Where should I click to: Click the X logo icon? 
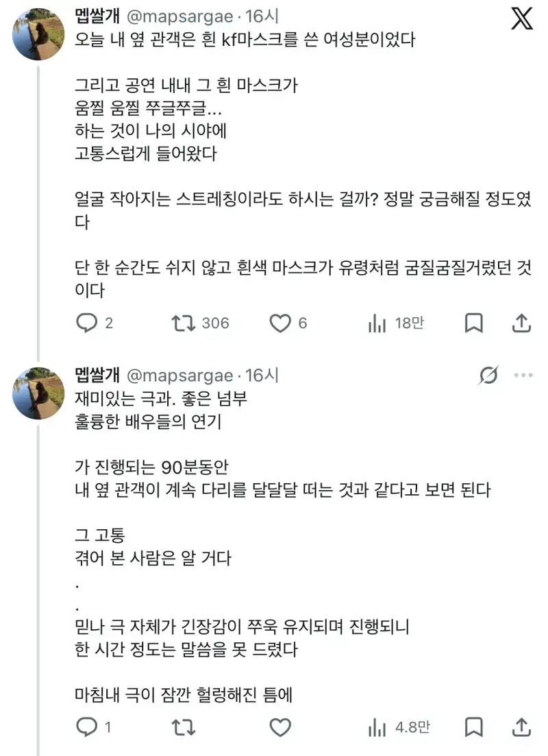click(x=522, y=19)
